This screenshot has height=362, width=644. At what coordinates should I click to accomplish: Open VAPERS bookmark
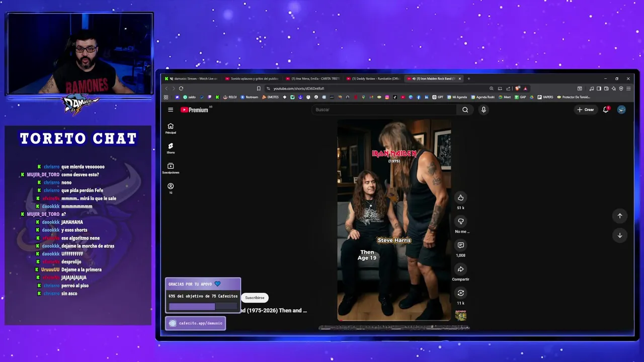coord(545,97)
